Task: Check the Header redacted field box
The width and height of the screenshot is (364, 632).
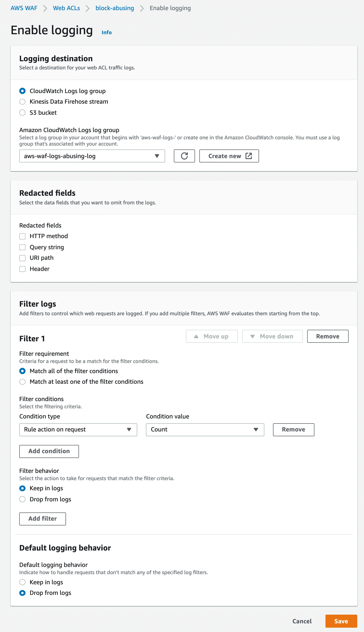Action: (22, 269)
